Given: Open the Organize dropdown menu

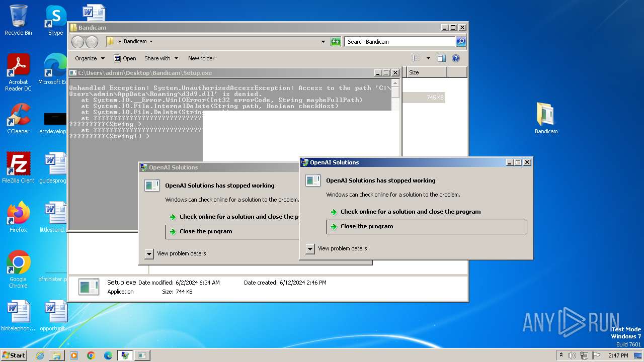Looking at the screenshot, I should point(90,58).
